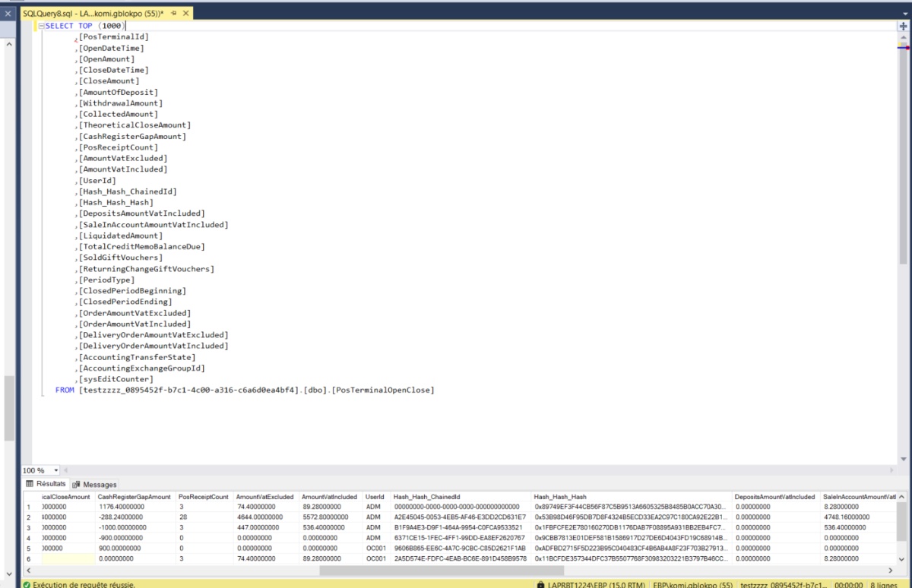Select cell value -900.00000000
This screenshot has width=912, height=588.
135,538
